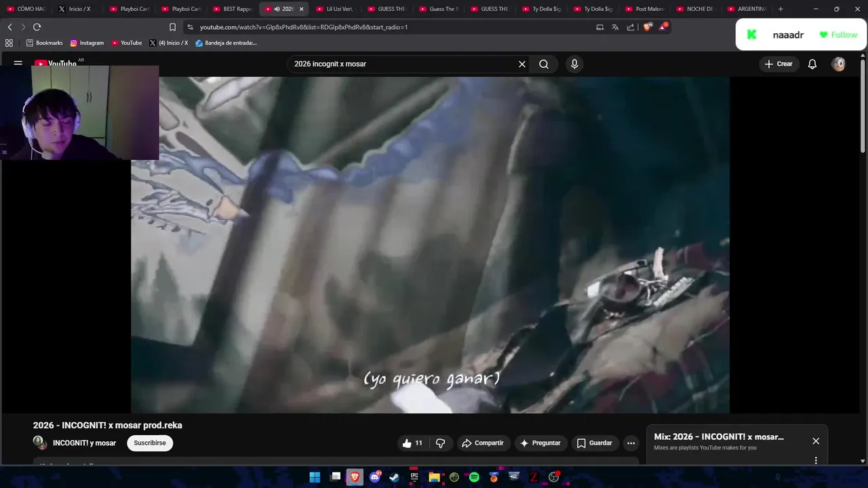Open the Mix panel three-dot options

[816, 460]
